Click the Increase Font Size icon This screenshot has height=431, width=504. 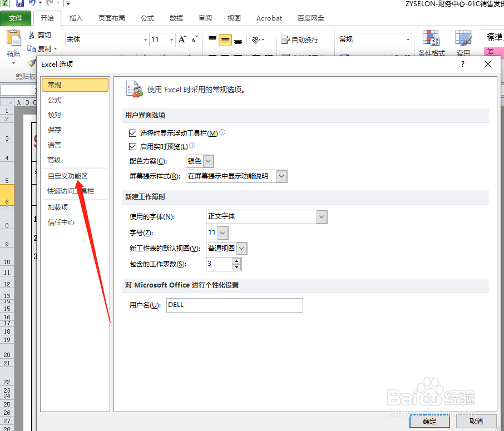182,39
